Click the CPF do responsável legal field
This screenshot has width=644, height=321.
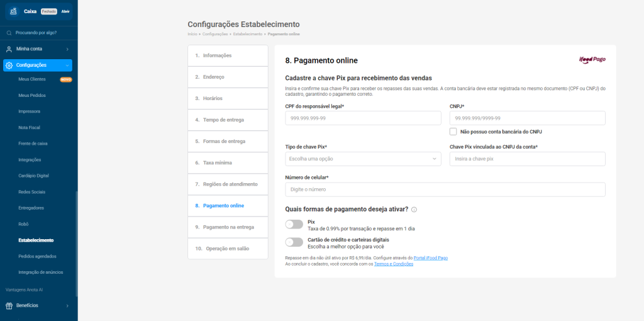click(363, 118)
